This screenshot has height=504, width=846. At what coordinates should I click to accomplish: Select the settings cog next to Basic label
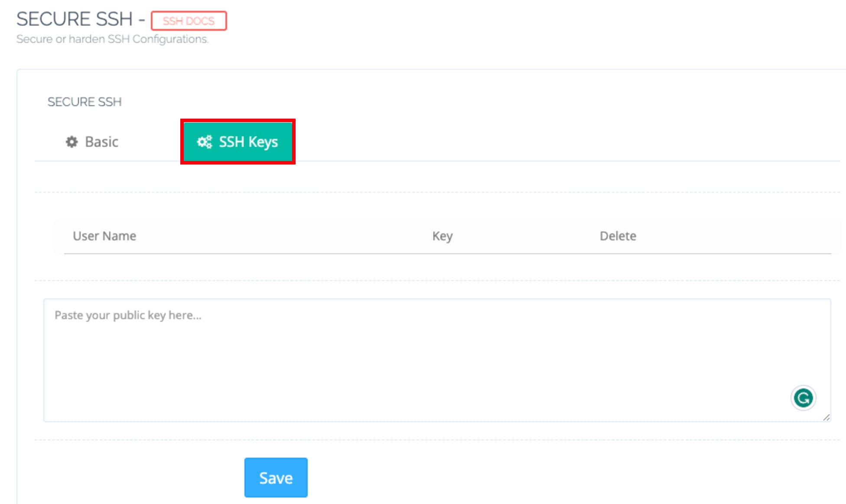72,142
